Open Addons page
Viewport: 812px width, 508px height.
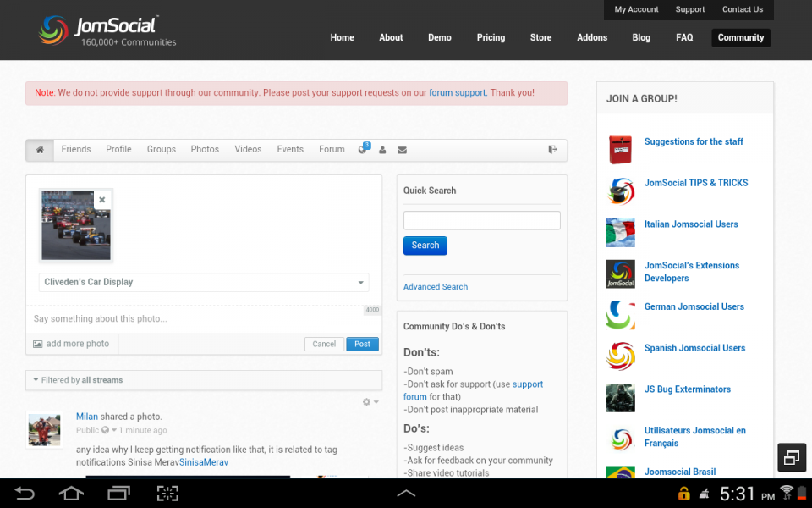tap(592, 37)
